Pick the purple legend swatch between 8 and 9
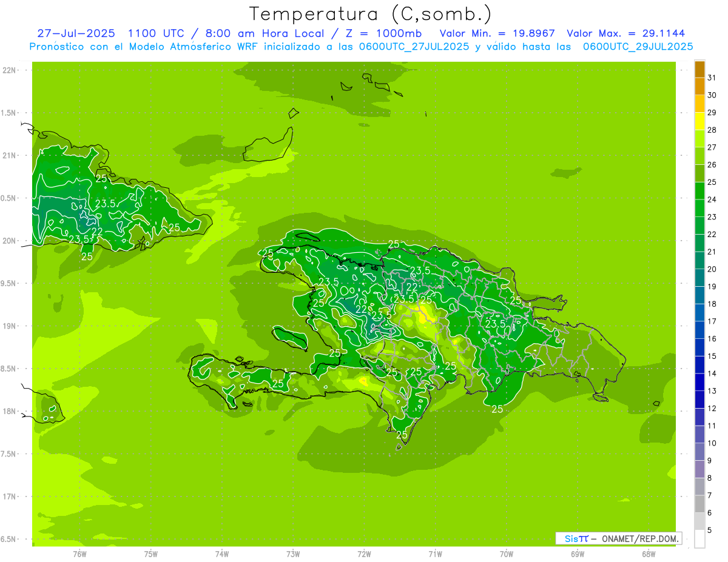 pos(699,469)
